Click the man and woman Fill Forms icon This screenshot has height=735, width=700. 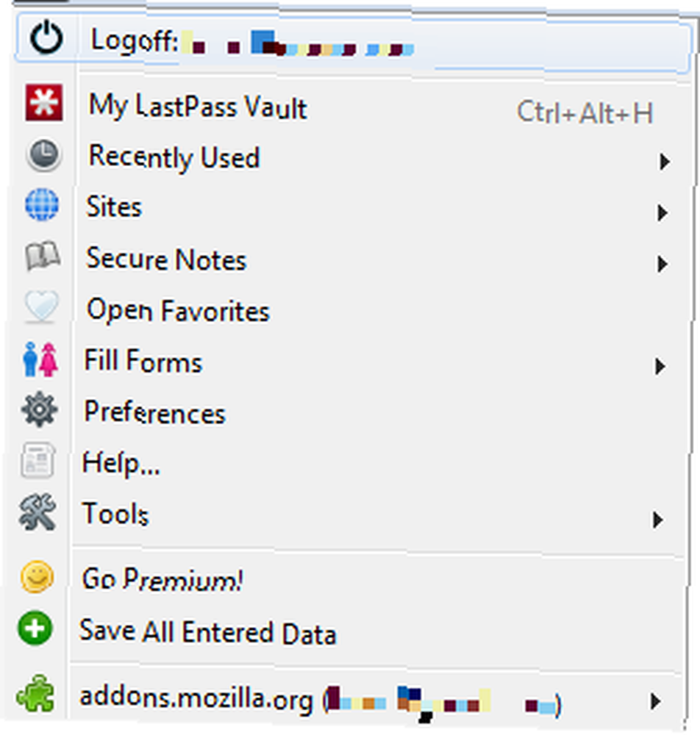40,359
